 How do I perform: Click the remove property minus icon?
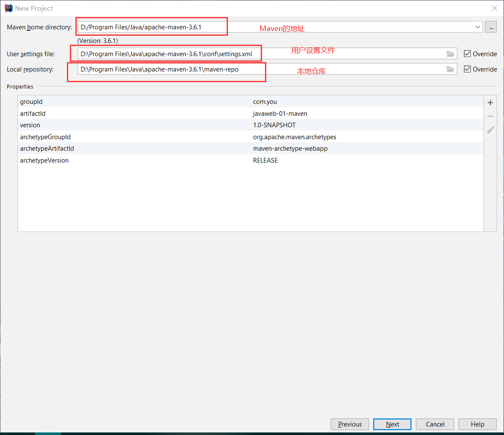click(x=490, y=116)
